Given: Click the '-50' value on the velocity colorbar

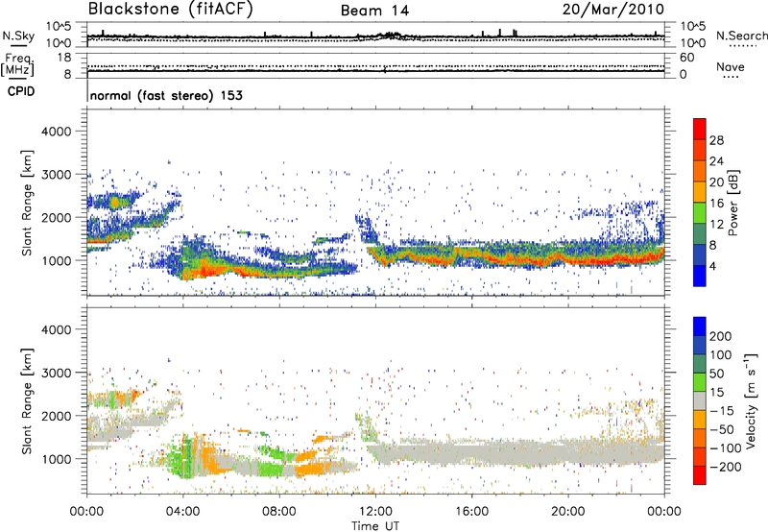Looking at the screenshot, I should pos(721,429).
